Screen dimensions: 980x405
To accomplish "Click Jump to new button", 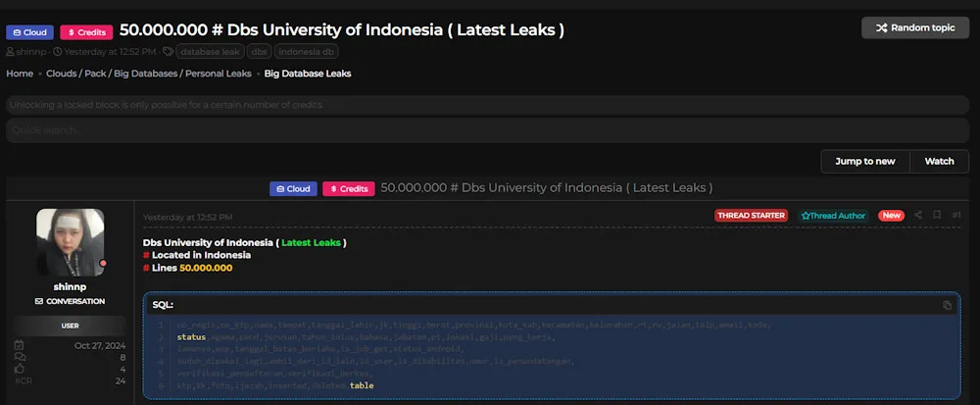I will pos(865,161).
